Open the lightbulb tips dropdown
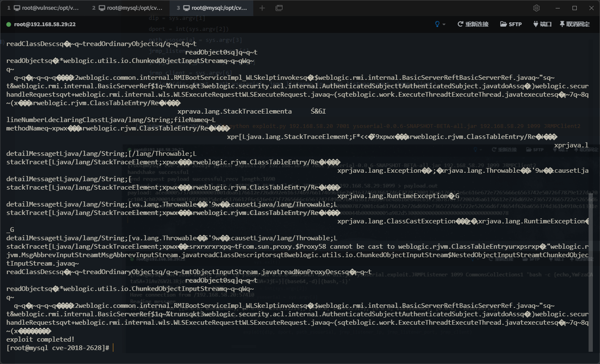This screenshot has height=364, width=600. tap(440, 24)
